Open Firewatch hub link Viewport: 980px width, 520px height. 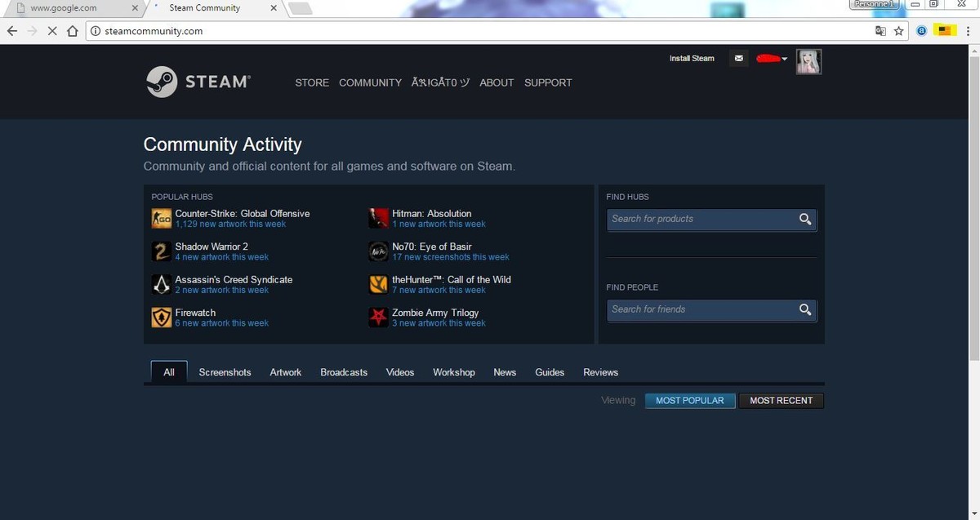pyautogui.click(x=195, y=313)
